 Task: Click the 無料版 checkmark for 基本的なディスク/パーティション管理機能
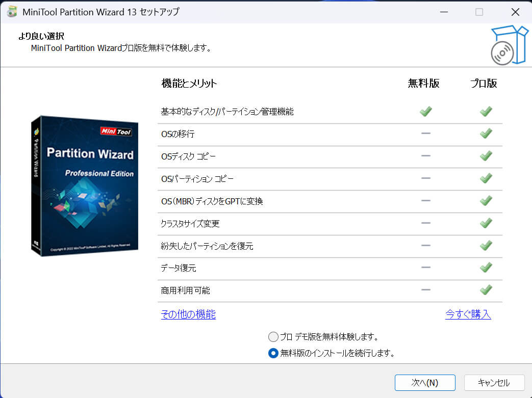pos(425,111)
